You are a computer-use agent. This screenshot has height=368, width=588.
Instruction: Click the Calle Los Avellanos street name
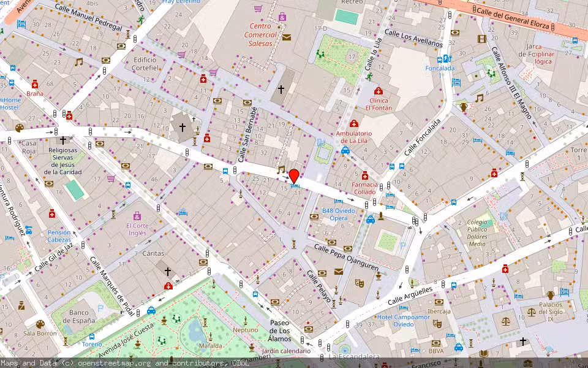click(413, 38)
